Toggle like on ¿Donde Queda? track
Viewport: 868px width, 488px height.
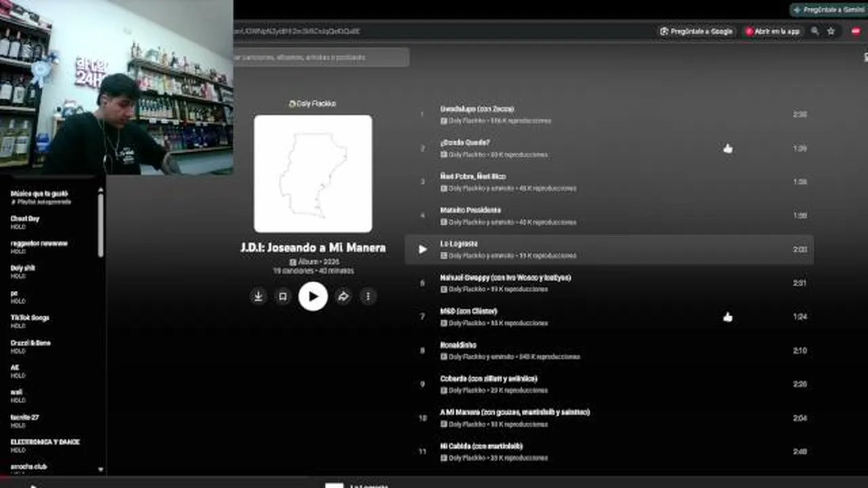[x=728, y=148]
